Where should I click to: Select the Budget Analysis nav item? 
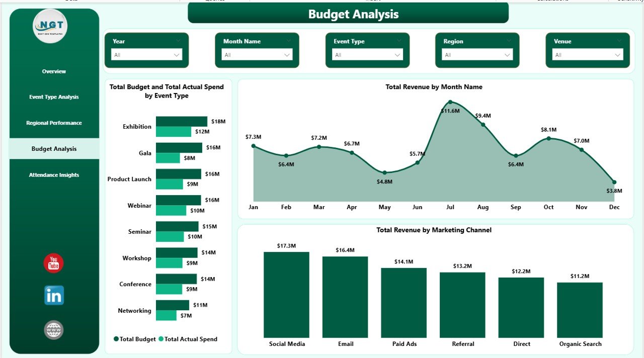(53, 148)
